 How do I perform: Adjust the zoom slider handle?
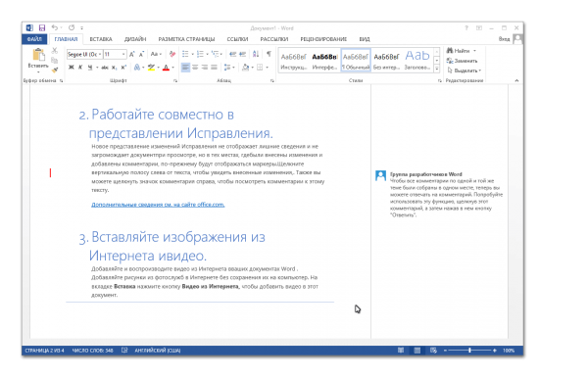point(469,350)
